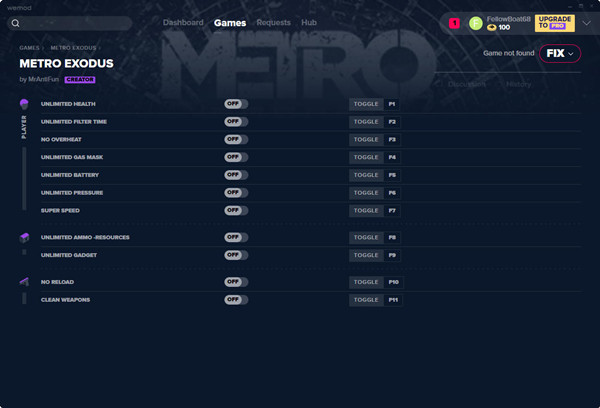
Task: Click the F8 hotkey for Unlimited Ammo
Action: coord(392,238)
